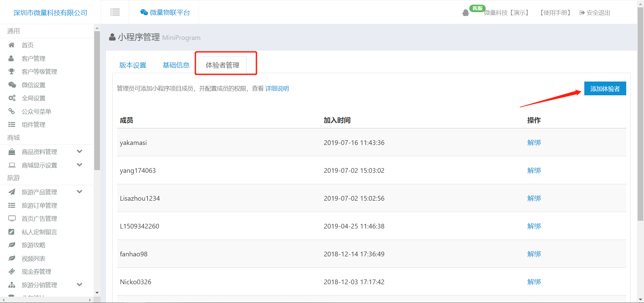Image resolution: width=644 pixels, height=303 pixels.
Task: Click the 深圳市微量科技有限公司 company title
Action: pos(50,13)
